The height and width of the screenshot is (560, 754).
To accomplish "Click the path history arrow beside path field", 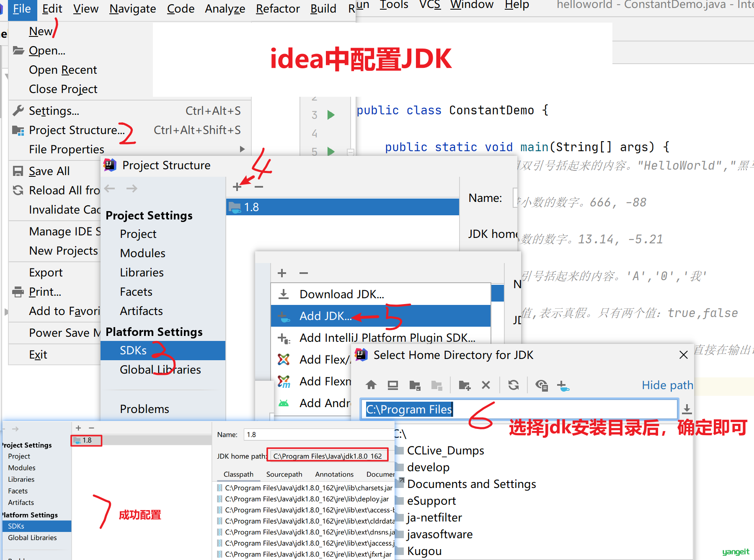I will [x=687, y=409].
